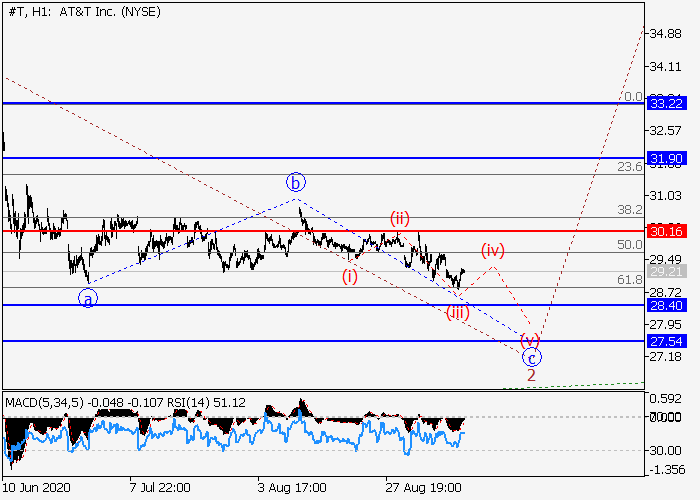Click the circled blue wave 'c' marker
The image size is (700, 500).
532,357
